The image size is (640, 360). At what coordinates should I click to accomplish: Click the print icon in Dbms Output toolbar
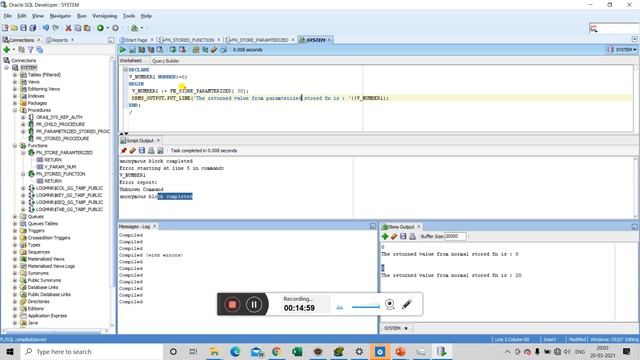[x=412, y=236]
